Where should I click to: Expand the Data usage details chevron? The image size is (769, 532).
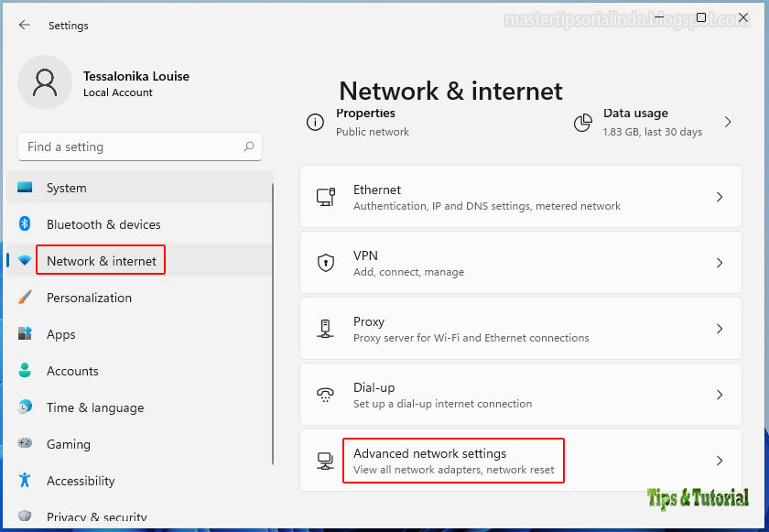728,120
